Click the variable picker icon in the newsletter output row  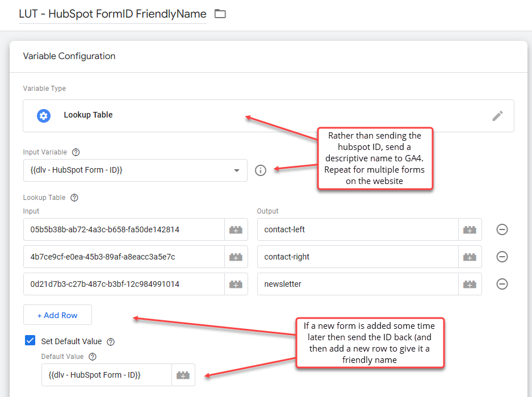470,284
